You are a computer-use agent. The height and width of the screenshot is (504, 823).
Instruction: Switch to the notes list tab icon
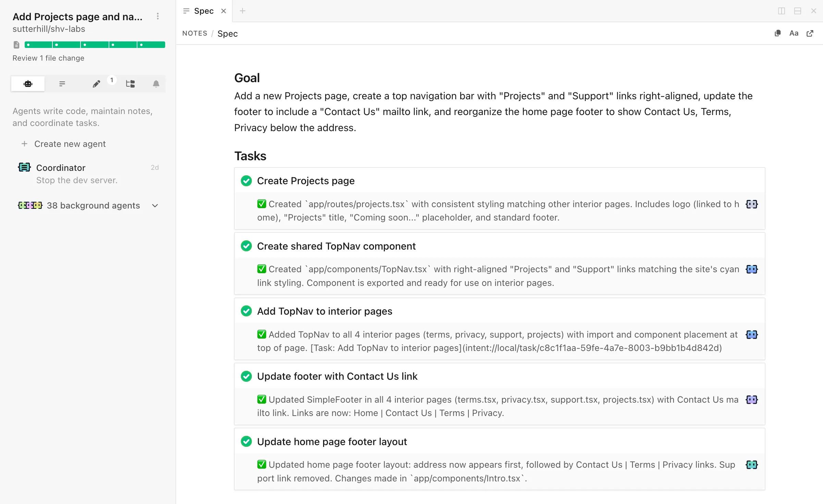point(62,84)
